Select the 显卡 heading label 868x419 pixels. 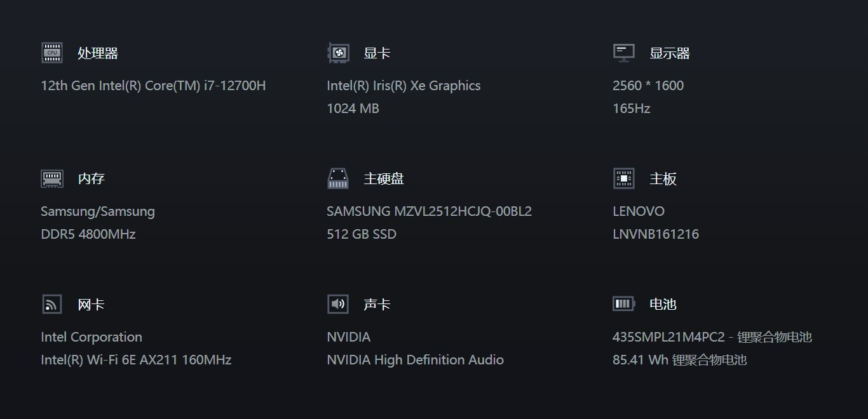(x=377, y=53)
